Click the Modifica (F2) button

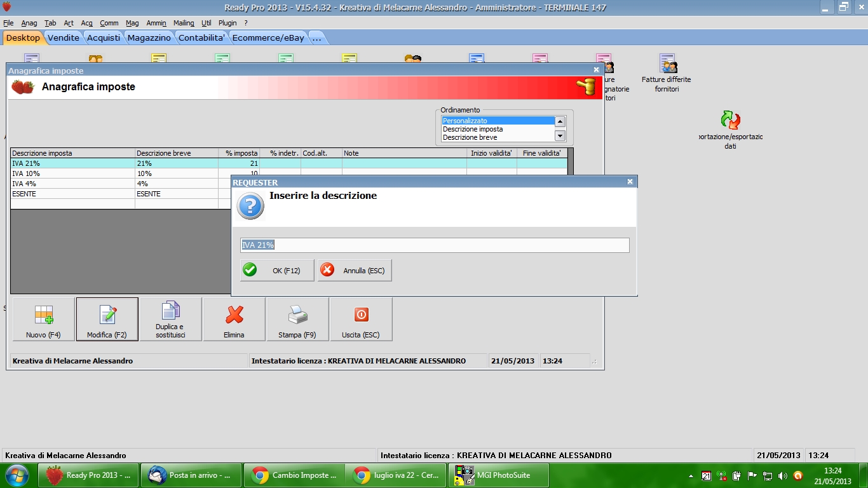[x=107, y=319]
